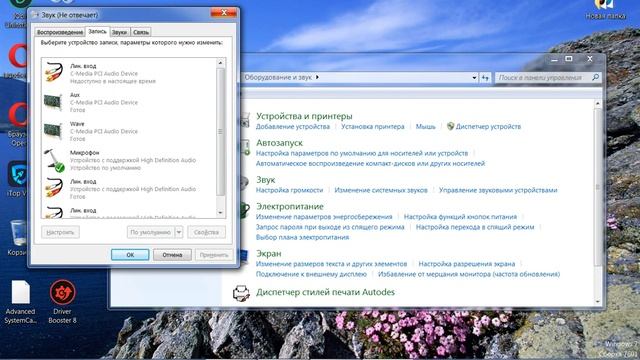The width and height of the screenshot is (640, 360).
Task: Open the Автозапуск heading
Action: 279,143
